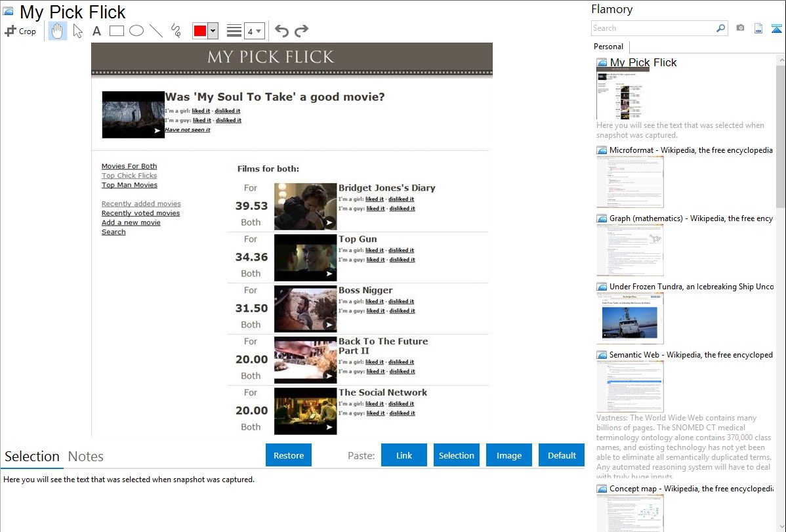This screenshot has width=786, height=532.
Task: Click the Flamory search field
Action: point(653,28)
